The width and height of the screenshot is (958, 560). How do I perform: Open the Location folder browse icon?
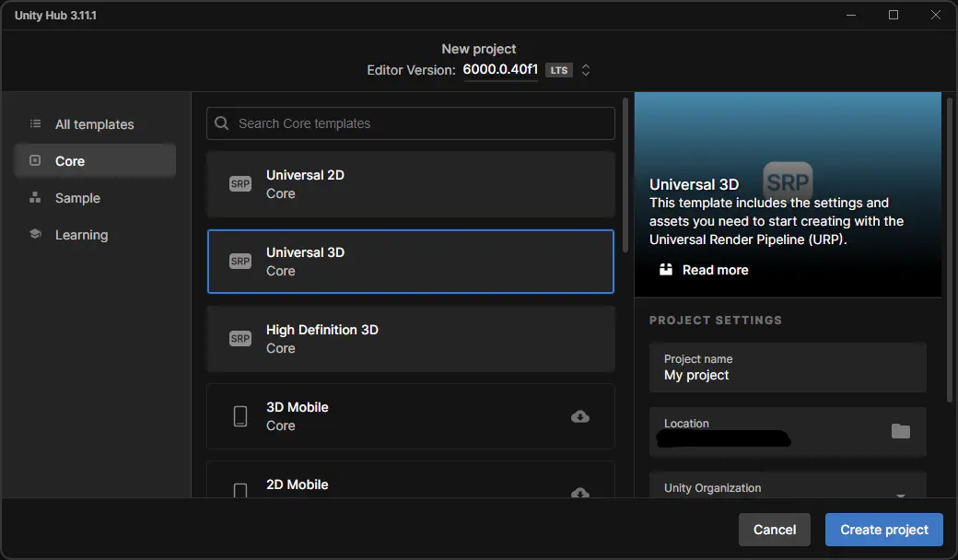900,431
